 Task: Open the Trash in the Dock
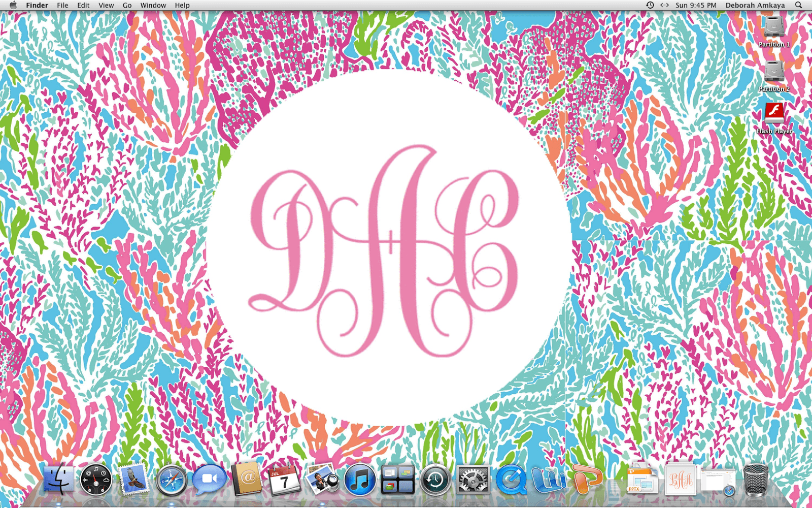(x=756, y=480)
